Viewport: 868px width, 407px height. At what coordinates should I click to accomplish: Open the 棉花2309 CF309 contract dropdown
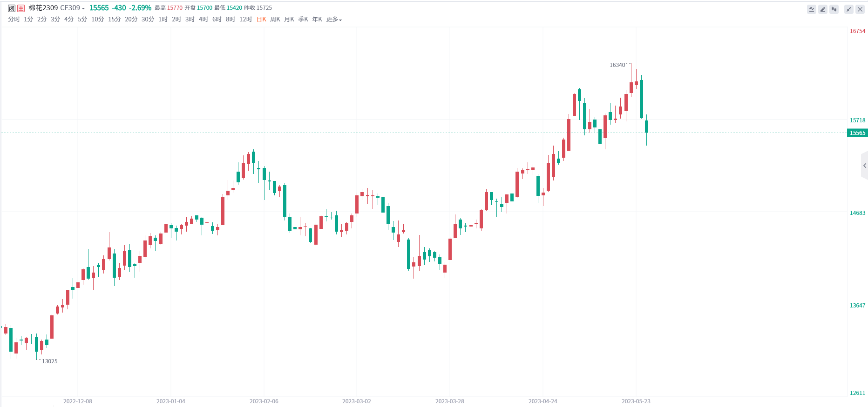57,8
